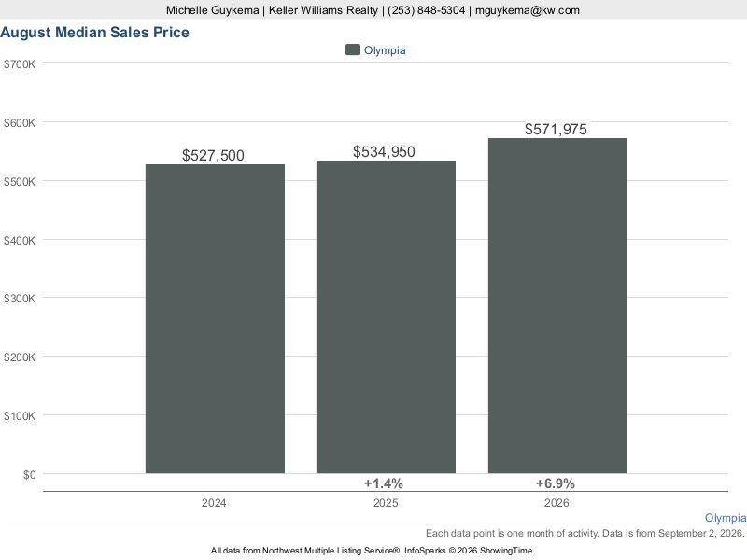This screenshot has height=560, width=747.
Task: Click the $300K y-axis label
Action: [20, 299]
